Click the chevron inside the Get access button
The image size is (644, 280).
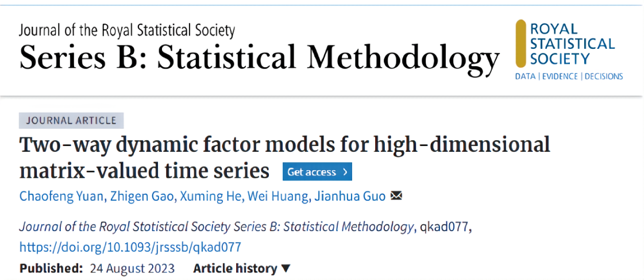(345, 172)
